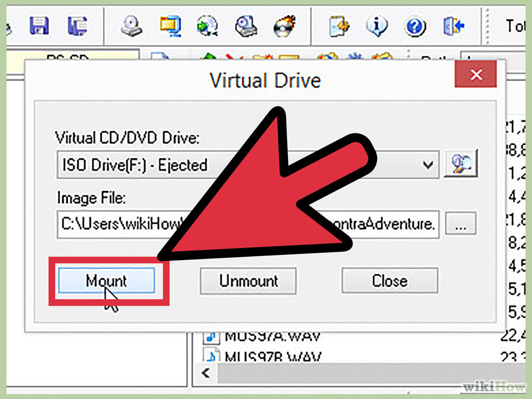
Task: Click the drive search icon beside drive dropdown
Action: [460, 164]
